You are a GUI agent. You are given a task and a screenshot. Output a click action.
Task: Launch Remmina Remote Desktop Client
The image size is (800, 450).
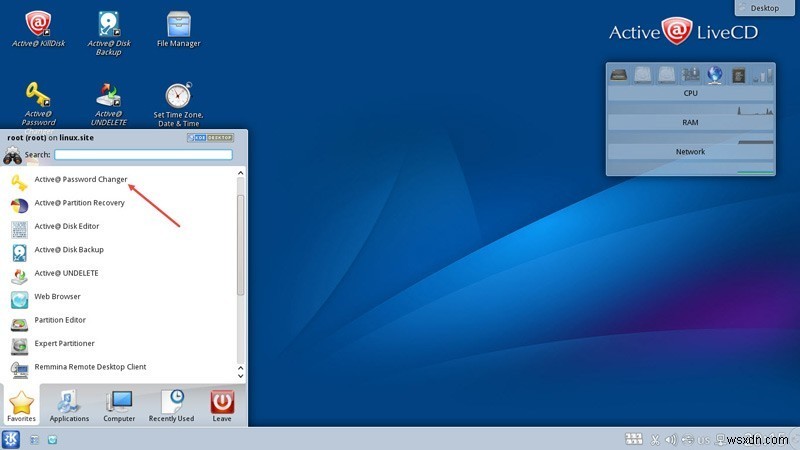(x=120, y=367)
